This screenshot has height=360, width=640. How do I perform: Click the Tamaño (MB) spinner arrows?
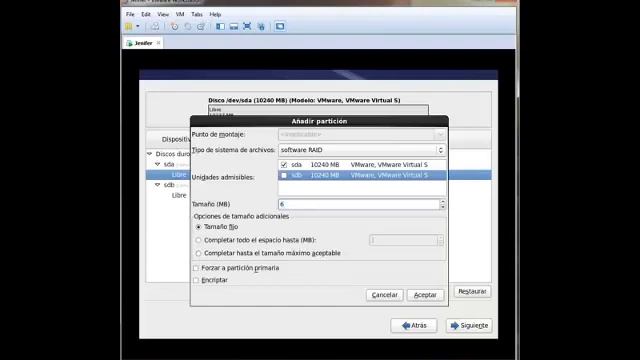coord(442,204)
